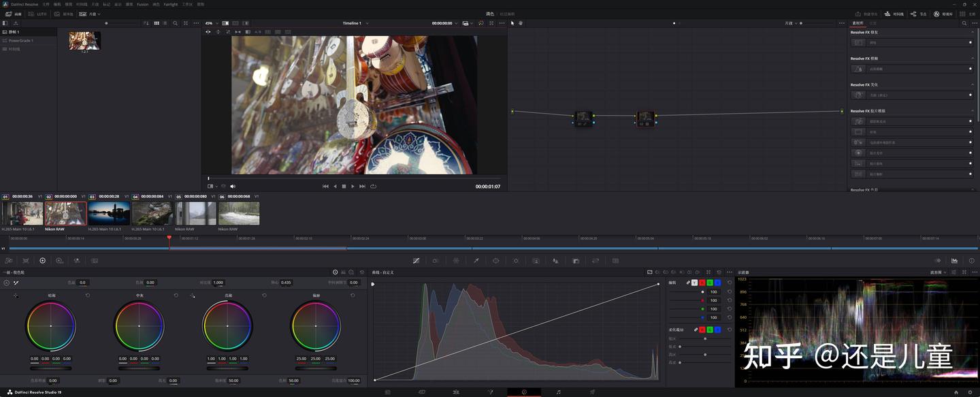980x397 pixels.
Task: Reset the Lift color wheel
Action: pyautogui.click(x=88, y=296)
